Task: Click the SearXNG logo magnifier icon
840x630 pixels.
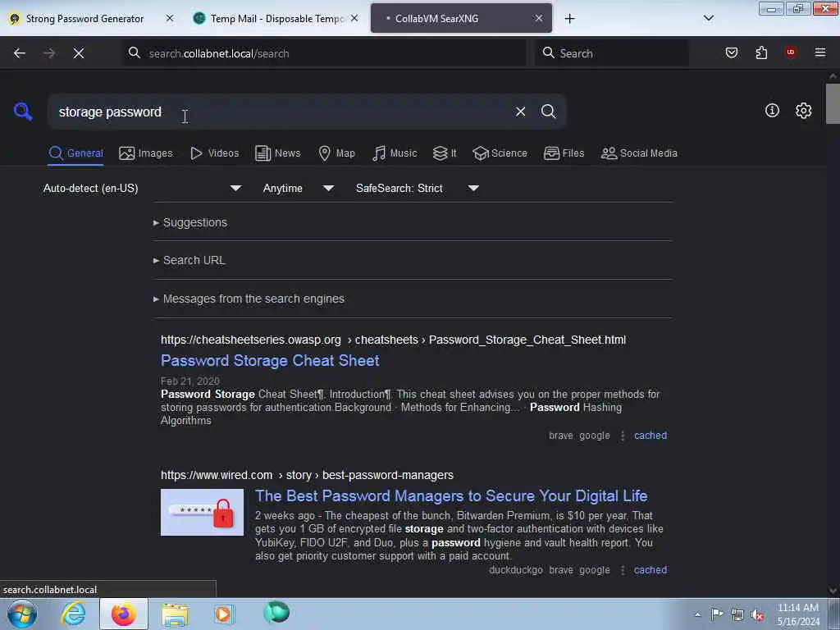Action: 23,112
